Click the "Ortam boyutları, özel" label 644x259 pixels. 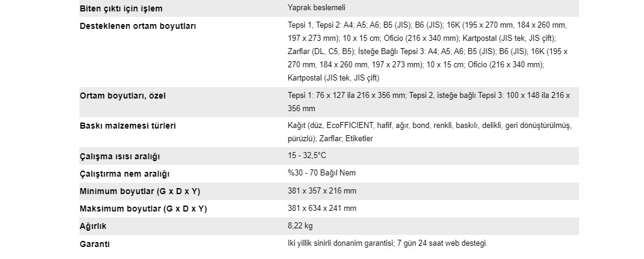click(123, 96)
